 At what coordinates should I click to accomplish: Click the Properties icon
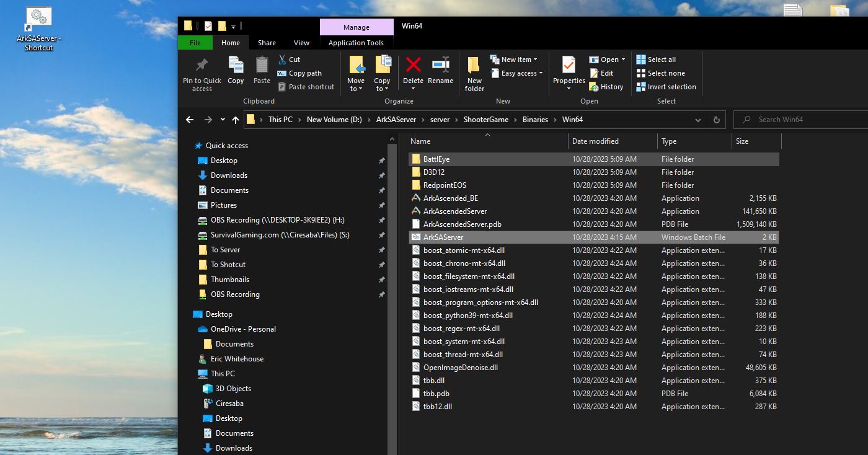coord(569,64)
